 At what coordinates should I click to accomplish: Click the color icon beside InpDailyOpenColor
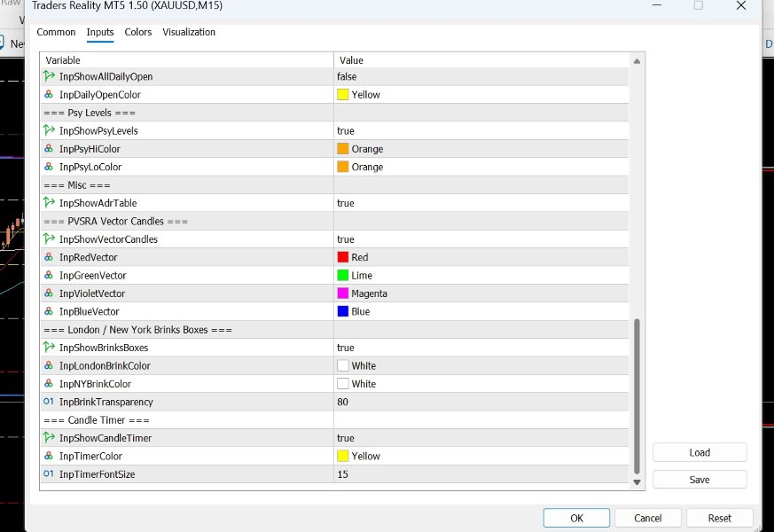point(49,94)
